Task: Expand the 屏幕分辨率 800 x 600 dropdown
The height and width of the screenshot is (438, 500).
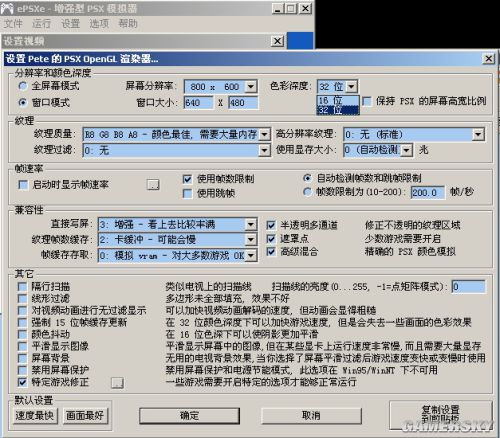Action: click(251, 87)
